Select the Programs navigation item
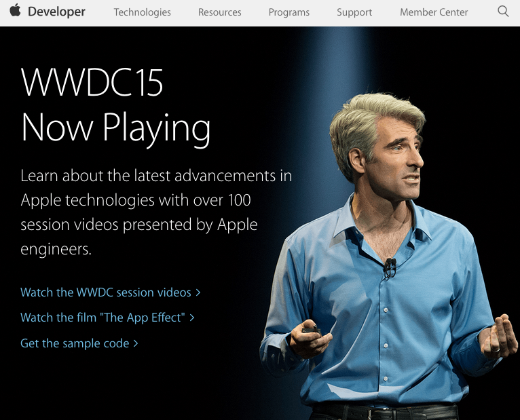Image resolution: width=520 pixels, height=420 pixels. [x=289, y=12]
